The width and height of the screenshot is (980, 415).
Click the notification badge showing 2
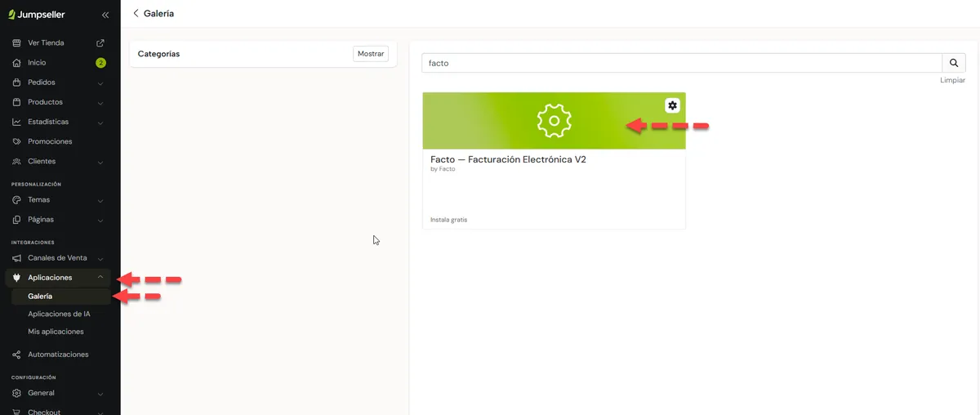100,63
